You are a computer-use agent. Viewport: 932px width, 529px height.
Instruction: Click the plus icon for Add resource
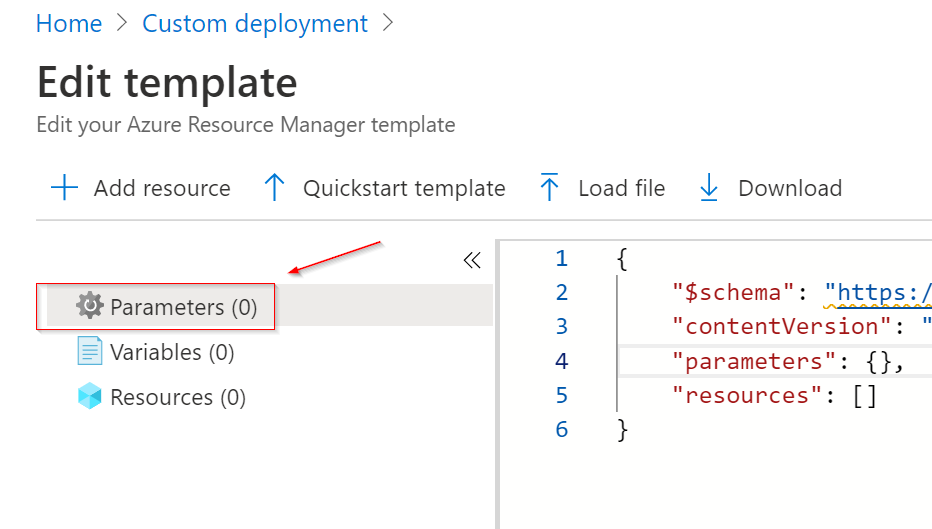click(64, 188)
